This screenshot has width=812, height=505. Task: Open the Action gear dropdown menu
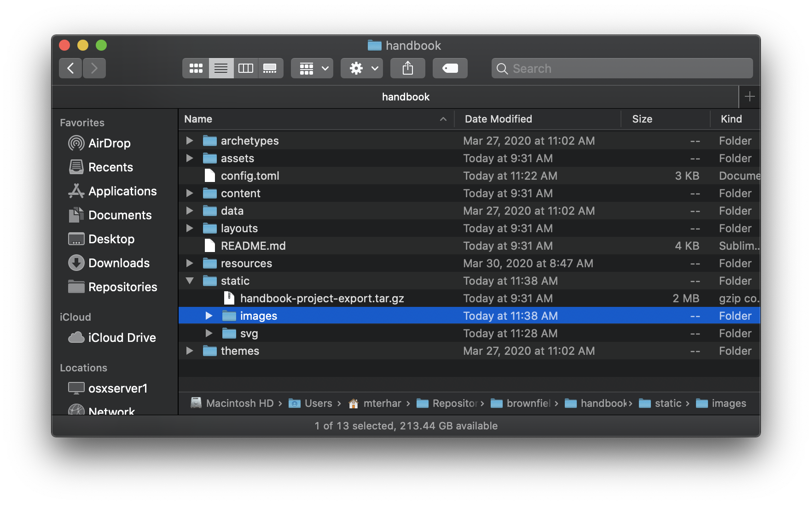(x=361, y=68)
